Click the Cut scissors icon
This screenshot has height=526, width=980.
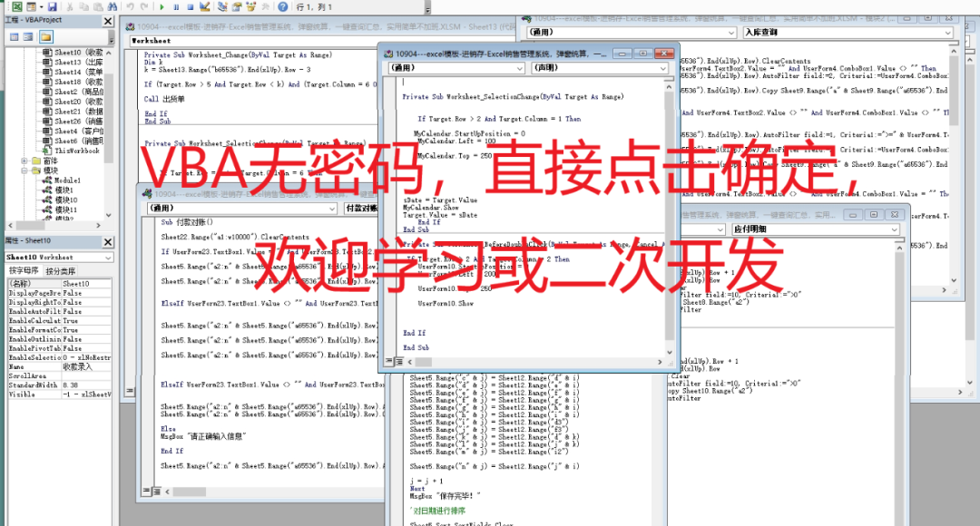point(69,7)
